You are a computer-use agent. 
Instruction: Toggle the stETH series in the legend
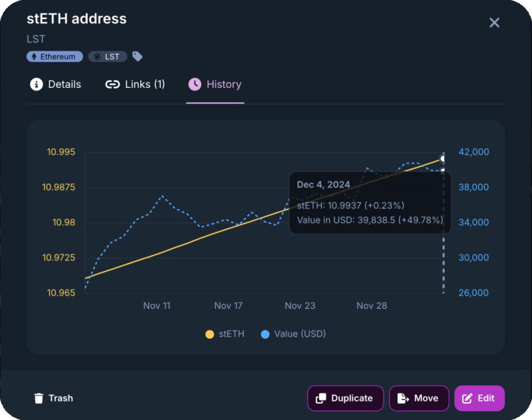tap(225, 334)
